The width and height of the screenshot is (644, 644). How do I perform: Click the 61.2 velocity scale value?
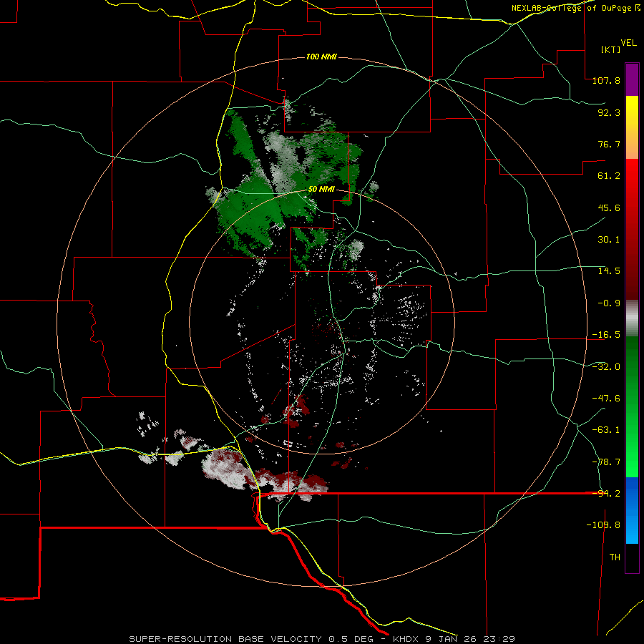[609, 176]
